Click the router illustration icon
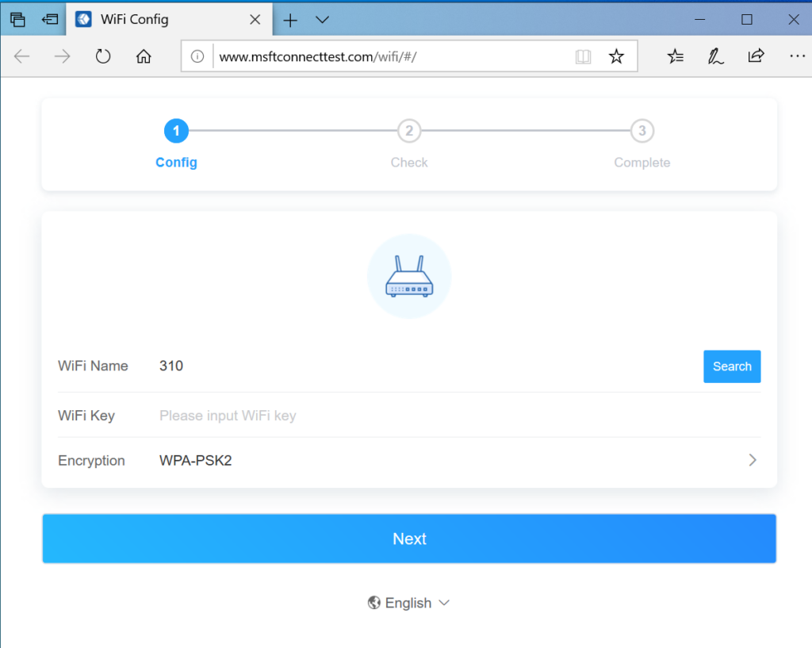Image resolution: width=812 pixels, height=648 pixels. tap(409, 277)
